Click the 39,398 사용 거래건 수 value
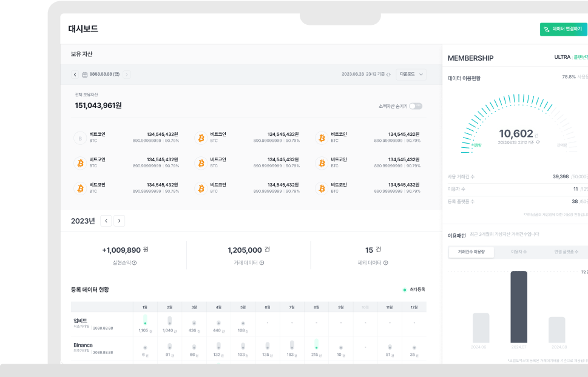The image size is (588, 377). [x=561, y=176]
